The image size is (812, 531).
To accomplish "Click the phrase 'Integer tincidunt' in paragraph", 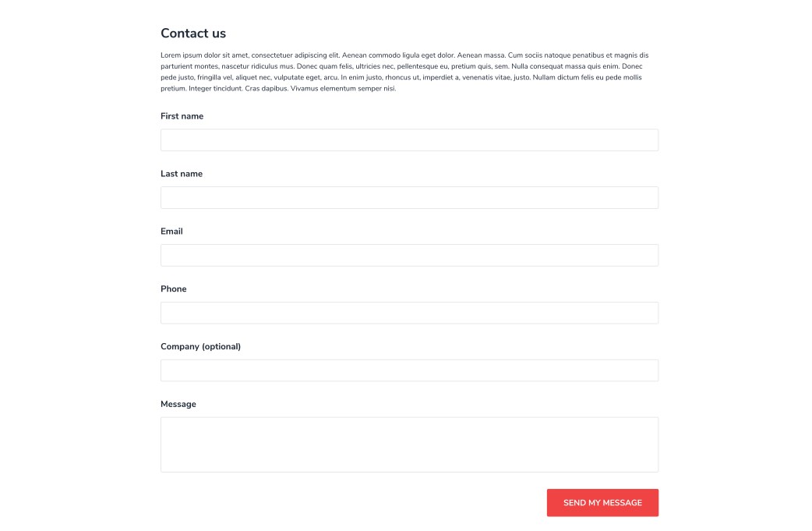I will pos(215,89).
